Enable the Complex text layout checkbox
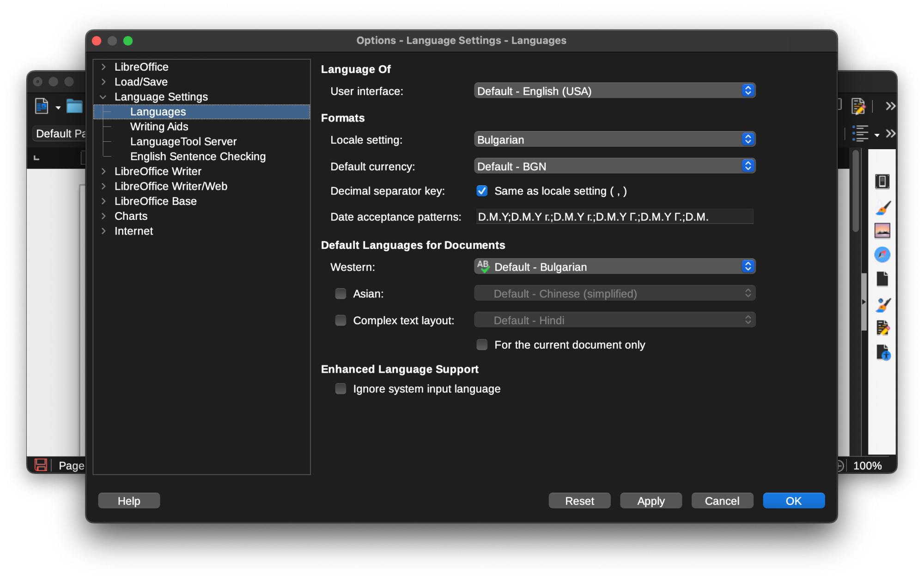The width and height of the screenshot is (924, 581). point(340,321)
